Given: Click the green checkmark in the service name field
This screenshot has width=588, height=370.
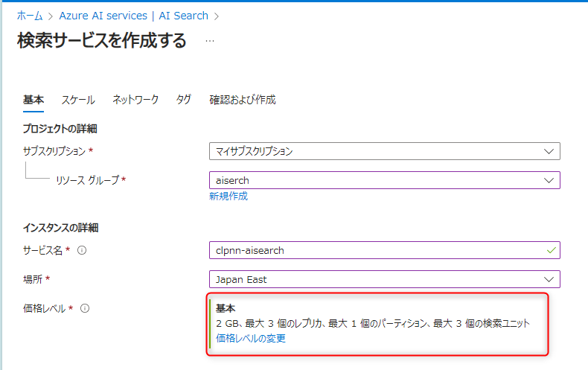Looking at the screenshot, I should [x=550, y=250].
